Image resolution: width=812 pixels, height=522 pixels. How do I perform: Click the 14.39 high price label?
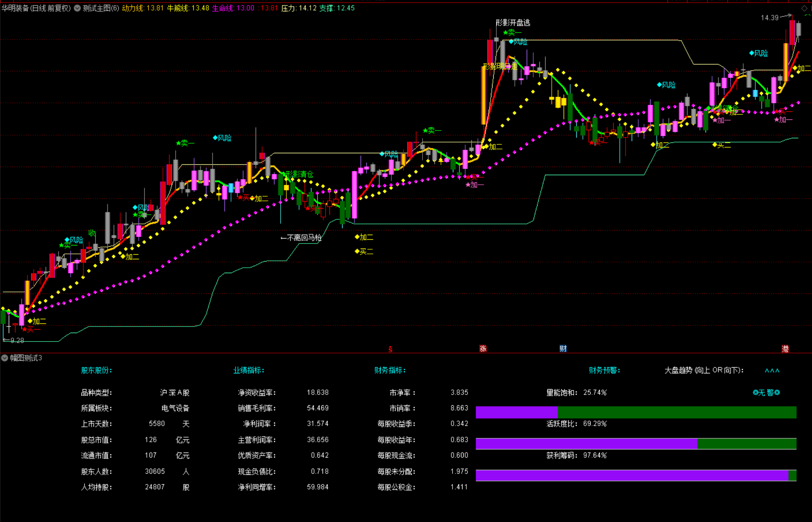[769, 18]
